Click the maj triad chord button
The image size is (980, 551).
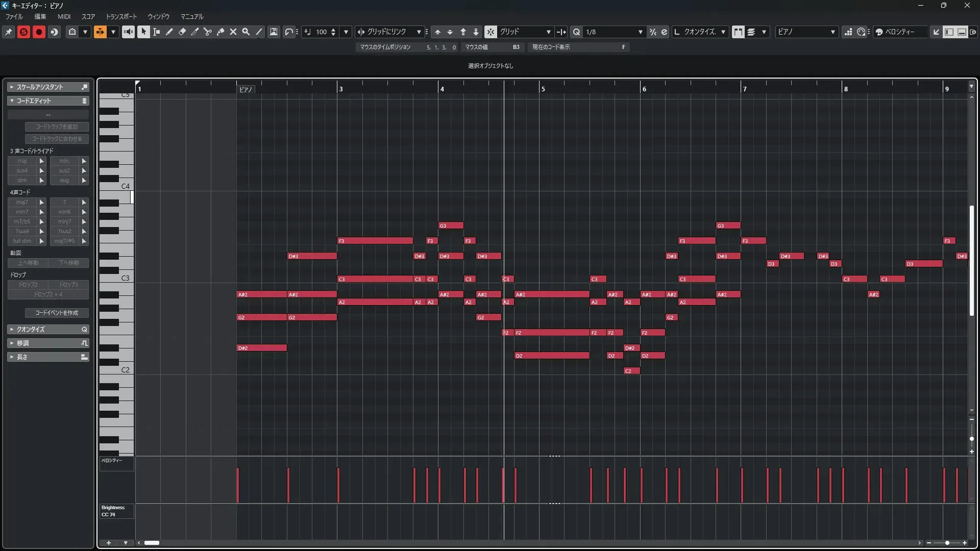coord(22,161)
